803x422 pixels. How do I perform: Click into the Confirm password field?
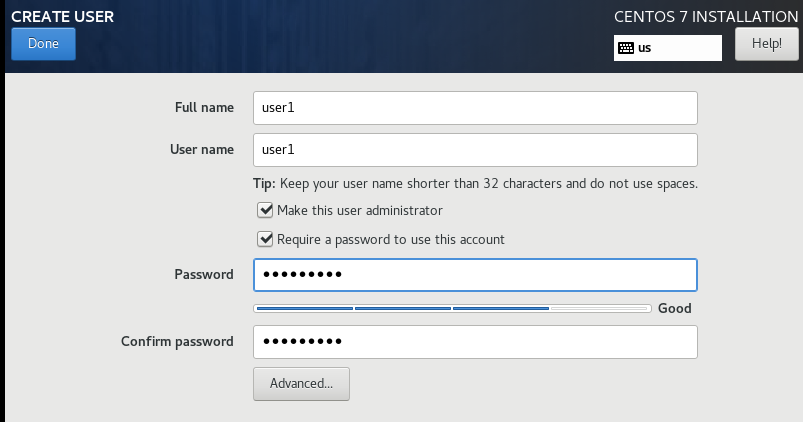(x=475, y=342)
